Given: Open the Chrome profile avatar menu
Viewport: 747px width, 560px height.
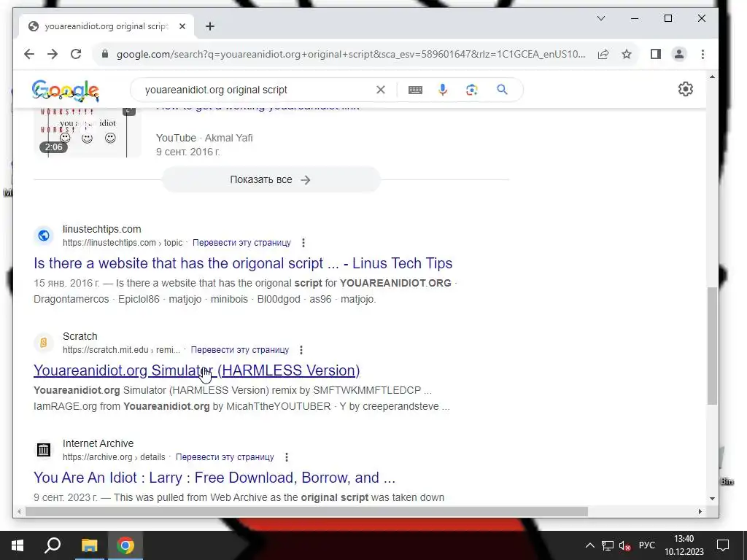Looking at the screenshot, I should (679, 54).
